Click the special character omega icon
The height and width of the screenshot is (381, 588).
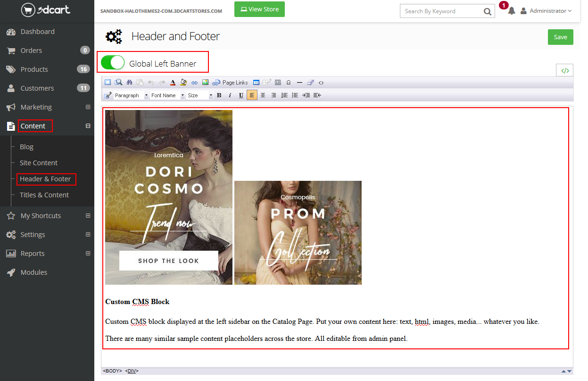pyautogui.click(x=289, y=83)
